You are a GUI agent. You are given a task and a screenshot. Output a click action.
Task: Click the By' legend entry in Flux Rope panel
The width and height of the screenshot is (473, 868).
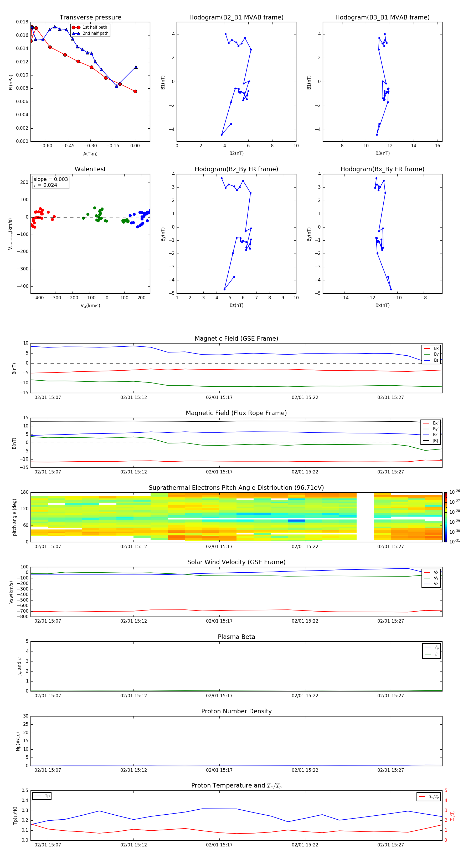[431, 429]
